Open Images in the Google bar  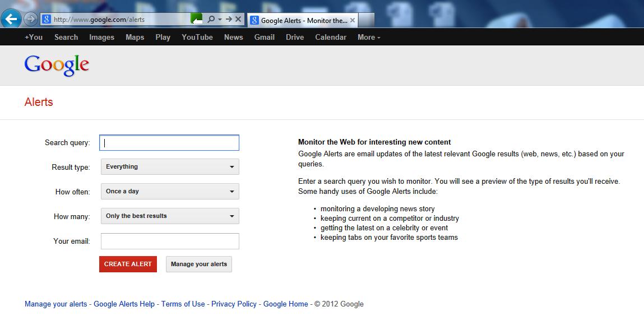point(102,38)
